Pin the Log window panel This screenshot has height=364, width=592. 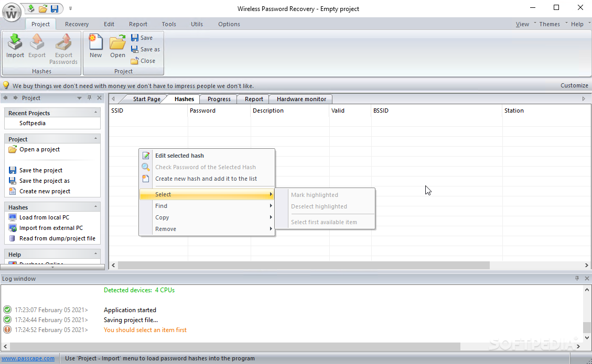tap(577, 279)
